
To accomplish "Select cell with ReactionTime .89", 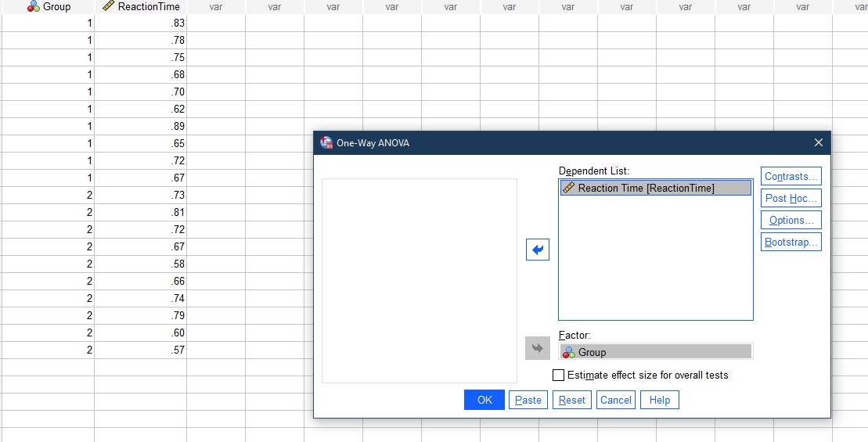I will pyautogui.click(x=141, y=126).
